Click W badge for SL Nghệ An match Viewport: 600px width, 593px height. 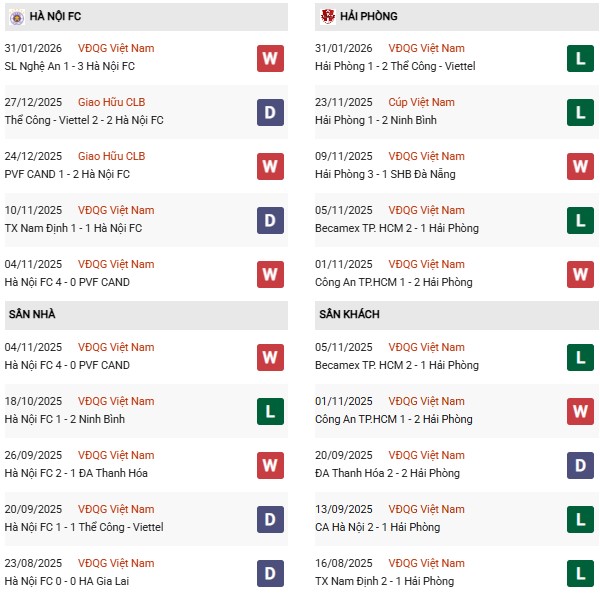(269, 58)
